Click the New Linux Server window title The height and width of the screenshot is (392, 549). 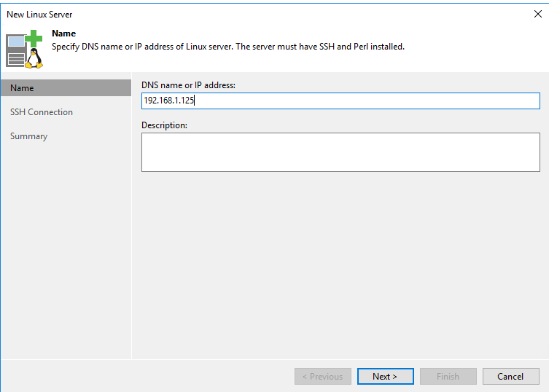coord(39,15)
